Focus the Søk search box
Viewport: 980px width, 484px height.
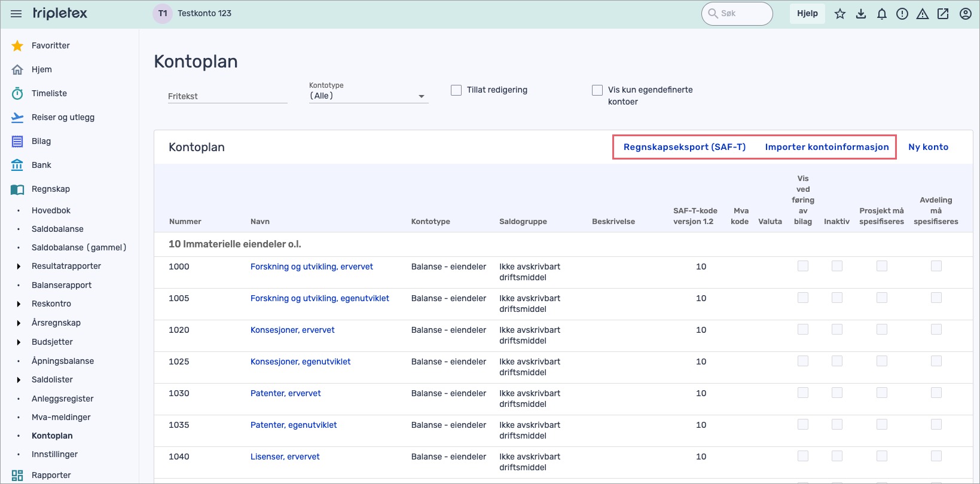point(737,13)
